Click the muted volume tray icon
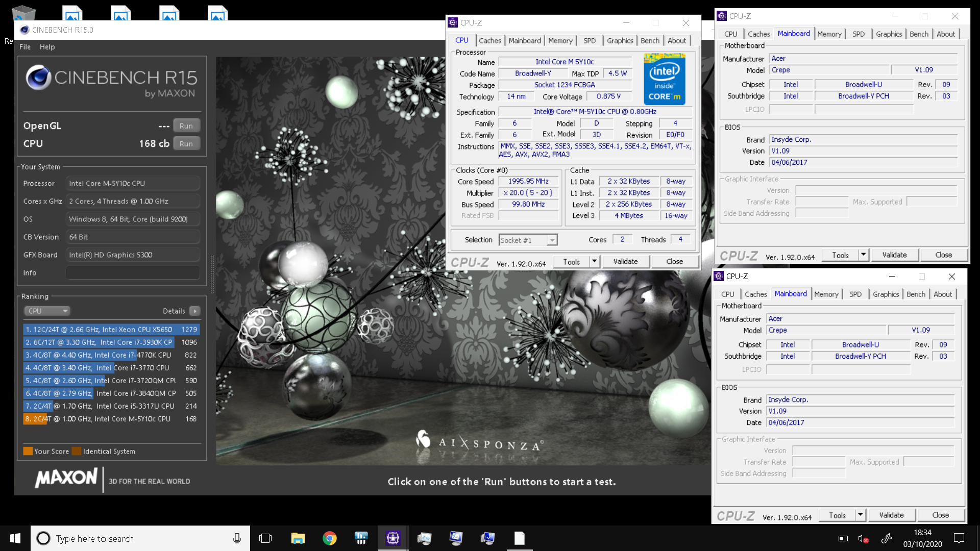Screen dimensions: 980x551 (863, 538)
